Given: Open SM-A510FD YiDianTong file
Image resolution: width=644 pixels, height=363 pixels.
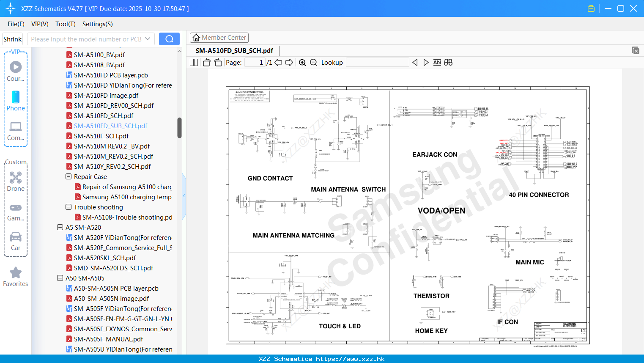Looking at the screenshot, I should pyautogui.click(x=119, y=85).
